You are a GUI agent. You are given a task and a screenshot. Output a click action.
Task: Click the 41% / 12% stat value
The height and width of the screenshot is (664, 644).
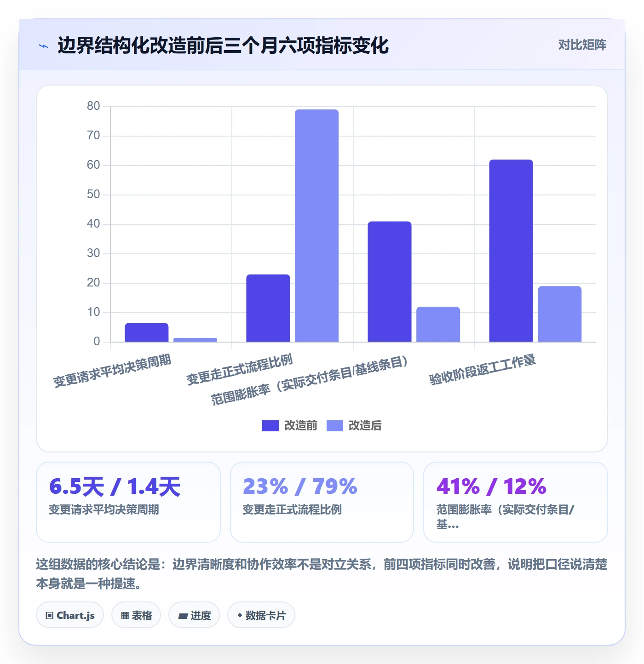tap(491, 487)
